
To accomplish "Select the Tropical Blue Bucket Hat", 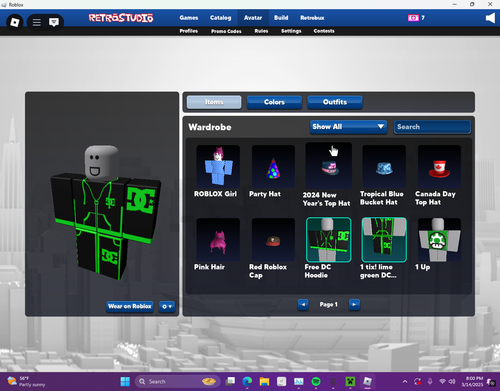I will coord(384,166).
